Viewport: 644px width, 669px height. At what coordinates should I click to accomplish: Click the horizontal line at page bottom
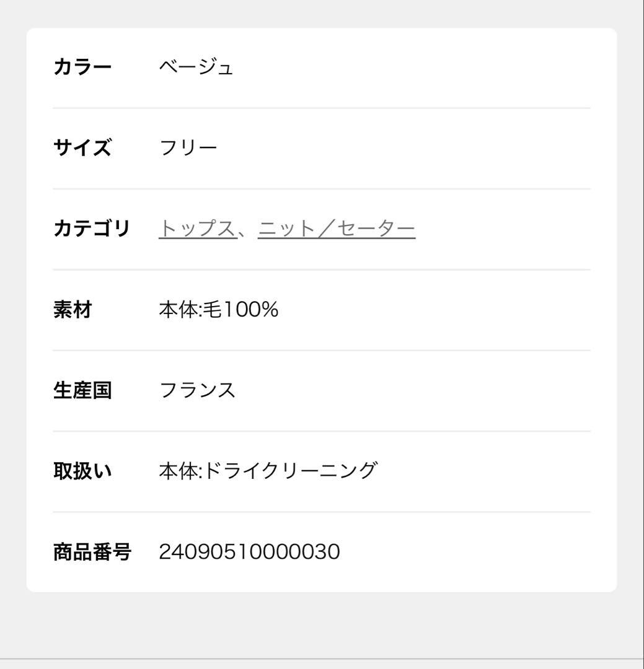(x=322, y=658)
